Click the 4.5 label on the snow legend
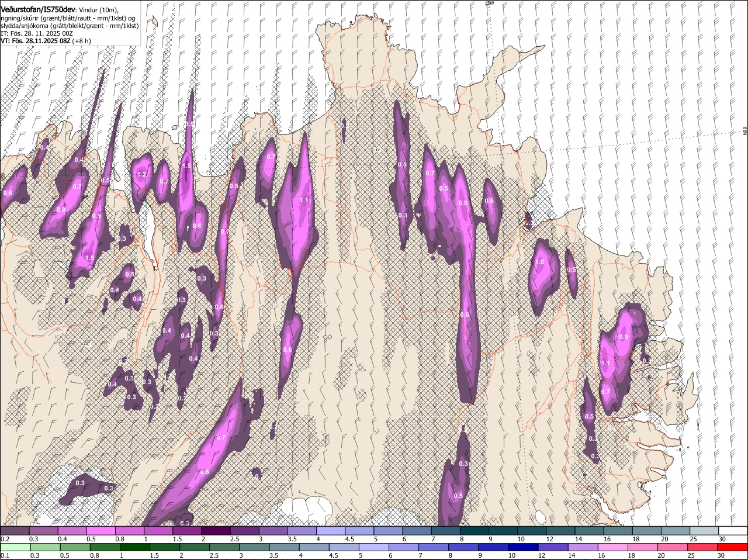The image size is (748, 560). pos(350,539)
